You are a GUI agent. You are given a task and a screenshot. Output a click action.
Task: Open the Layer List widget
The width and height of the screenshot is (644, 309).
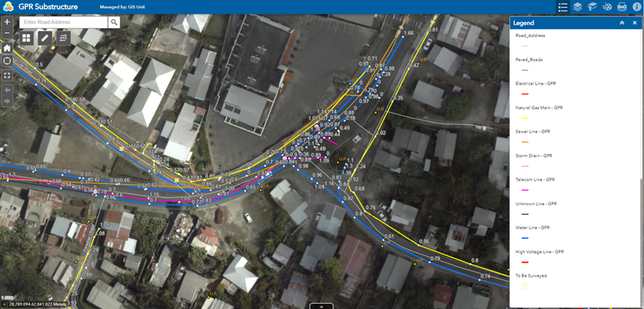[577, 7]
